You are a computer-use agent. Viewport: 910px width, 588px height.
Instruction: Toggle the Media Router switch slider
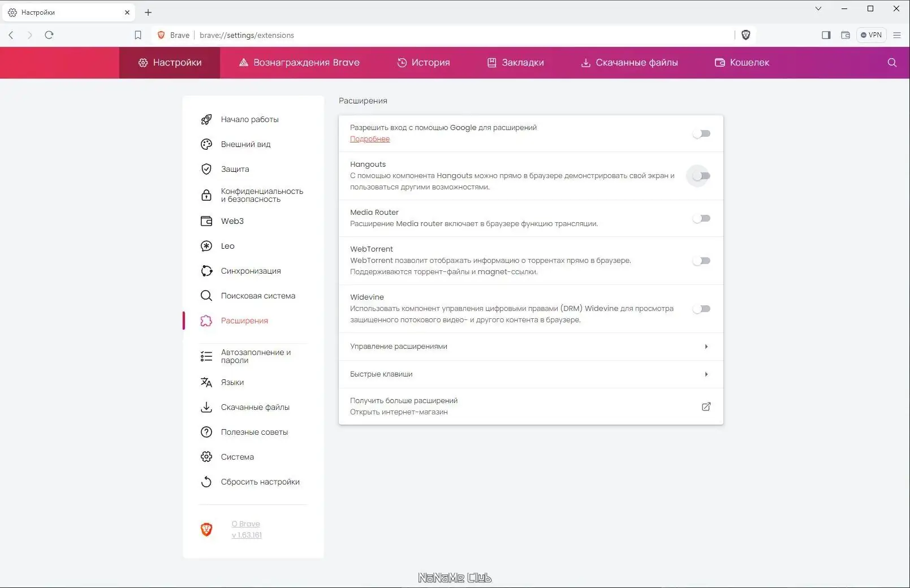tap(701, 218)
